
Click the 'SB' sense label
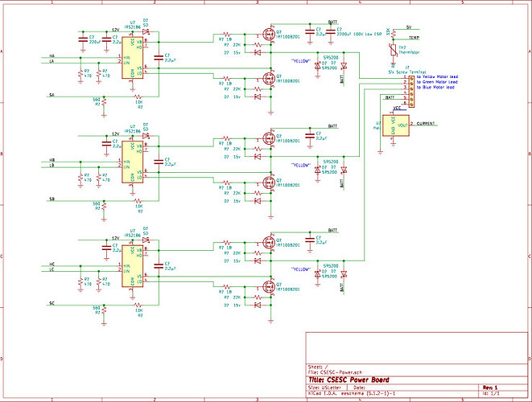pos(52,199)
